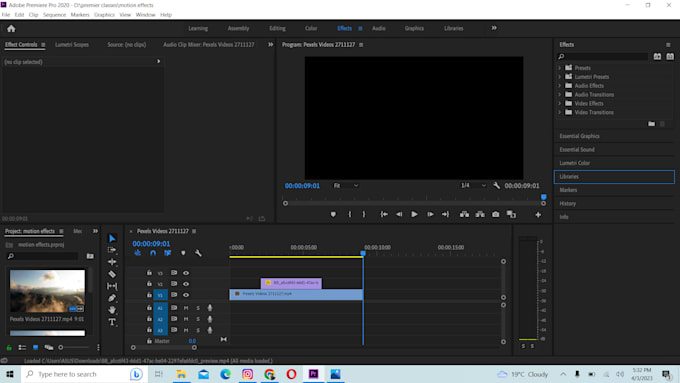Click timeline Add Marker icon
680x383 pixels.
click(x=183, y=253)
